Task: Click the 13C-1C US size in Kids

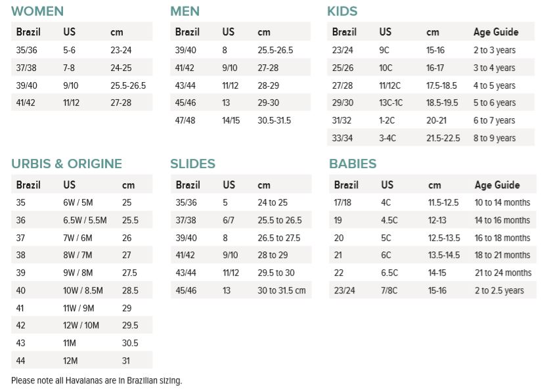Action: pyautogui.click(x=391, y=102)
